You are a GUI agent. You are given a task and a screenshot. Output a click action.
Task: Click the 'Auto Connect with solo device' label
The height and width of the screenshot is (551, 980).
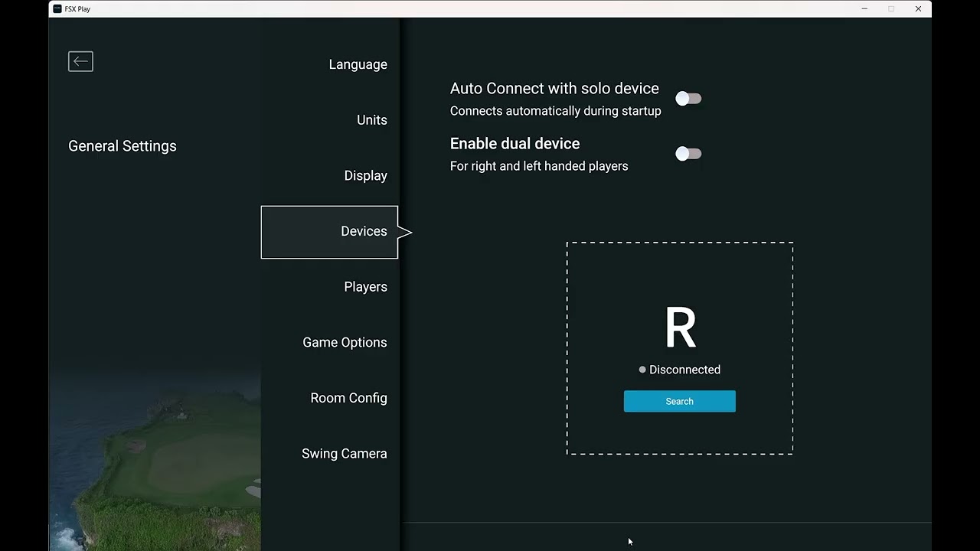[x=554, y=89]
